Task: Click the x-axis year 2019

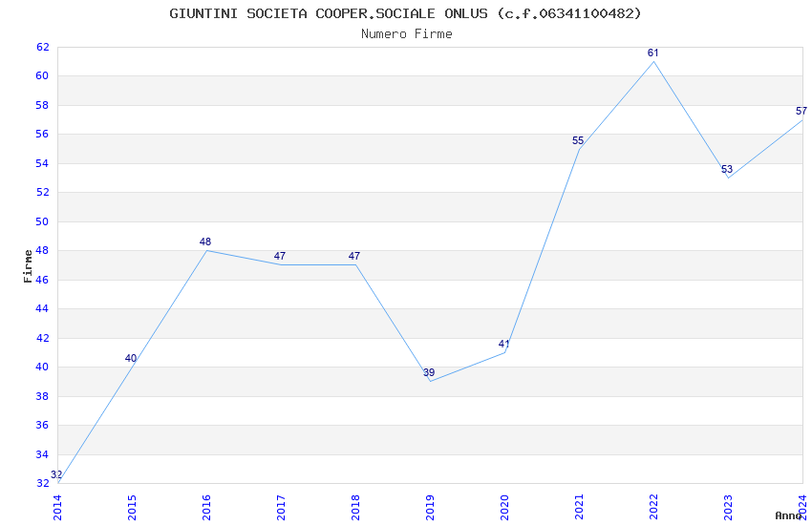Action: [430, 507]
